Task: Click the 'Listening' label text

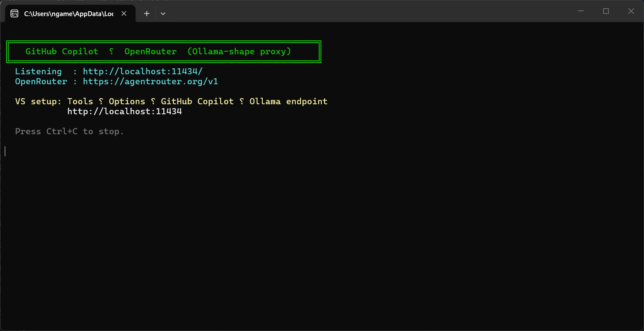Action: pos(39,71)
